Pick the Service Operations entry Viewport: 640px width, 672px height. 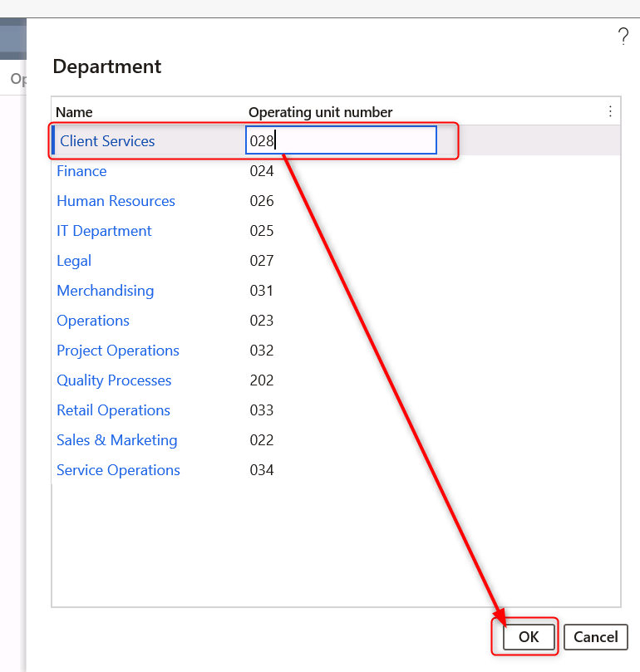click(x=118, y=470)
